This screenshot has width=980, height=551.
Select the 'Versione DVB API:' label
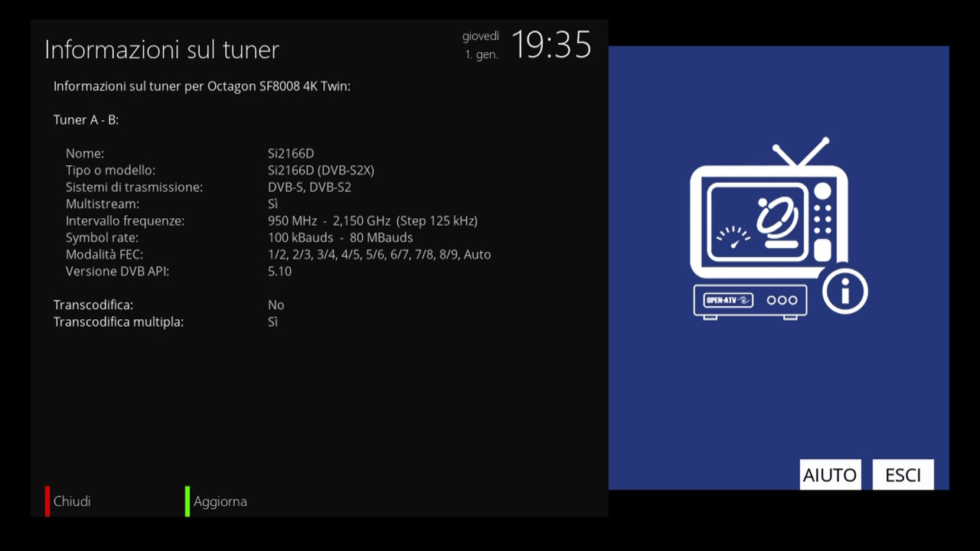tap(117, 272)
